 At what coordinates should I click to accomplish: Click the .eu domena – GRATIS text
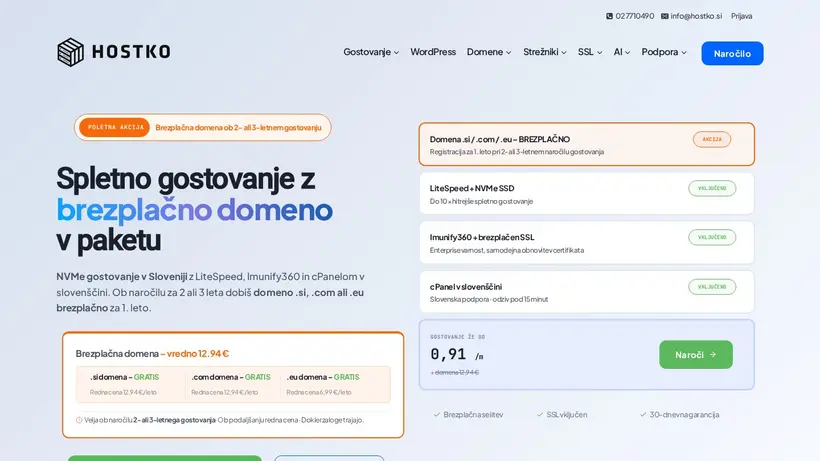point(323,377)
